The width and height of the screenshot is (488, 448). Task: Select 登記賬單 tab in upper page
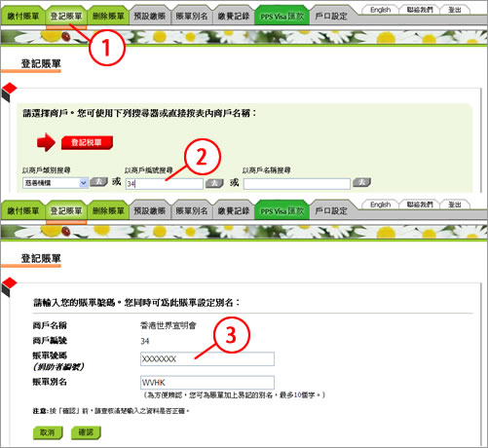(x=66, y=17)
